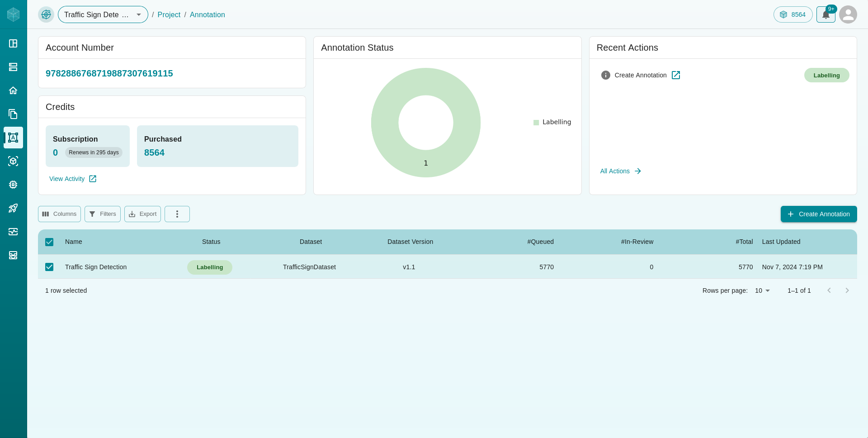Click the Labelling status chip in table row
The image size is (868, 438).
click(210, 267)
